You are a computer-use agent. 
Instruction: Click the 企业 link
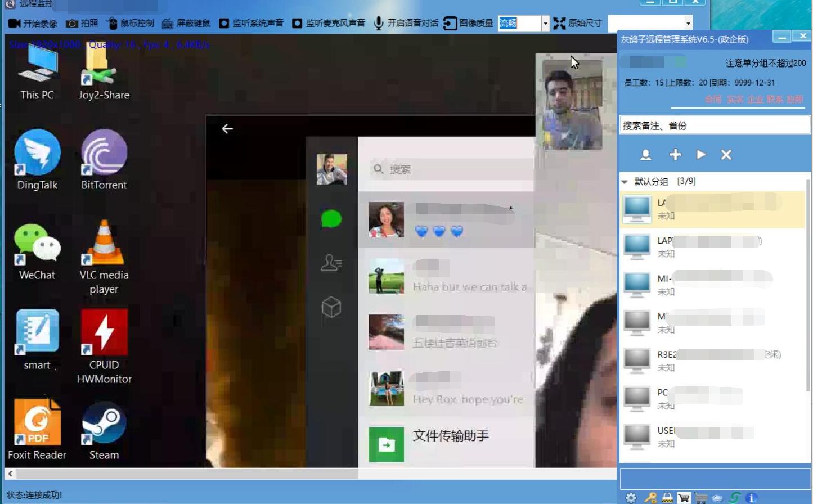click(755, 99)
